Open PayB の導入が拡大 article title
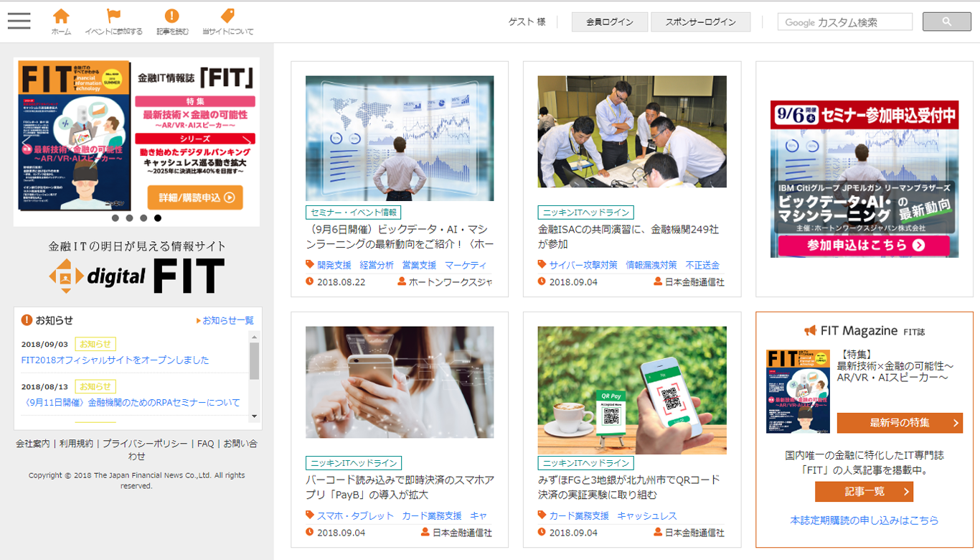 pyautogui.click(x=400, y=487)
